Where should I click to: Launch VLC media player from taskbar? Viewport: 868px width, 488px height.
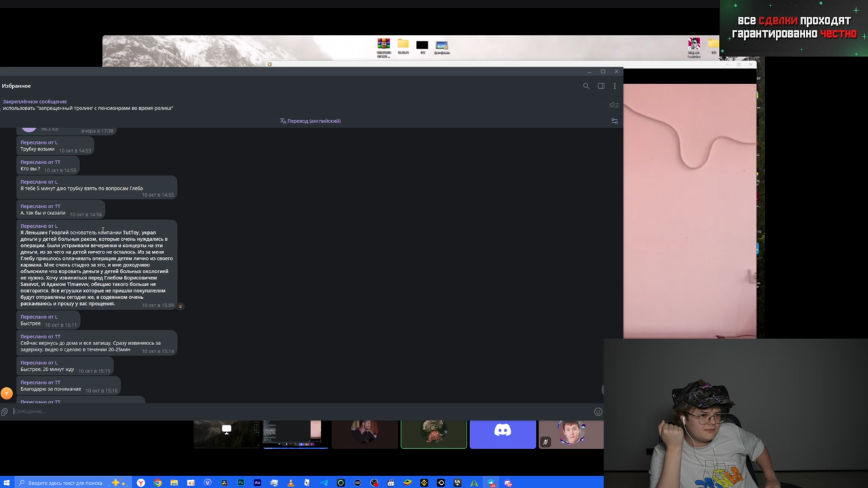click(291, 483)
